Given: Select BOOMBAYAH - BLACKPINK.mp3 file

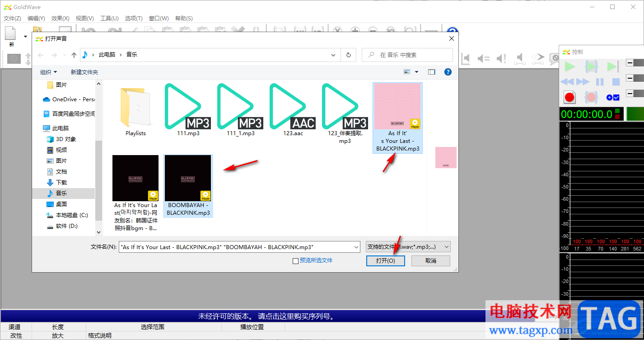Looking at the screenshot, I should coord(188,186).
